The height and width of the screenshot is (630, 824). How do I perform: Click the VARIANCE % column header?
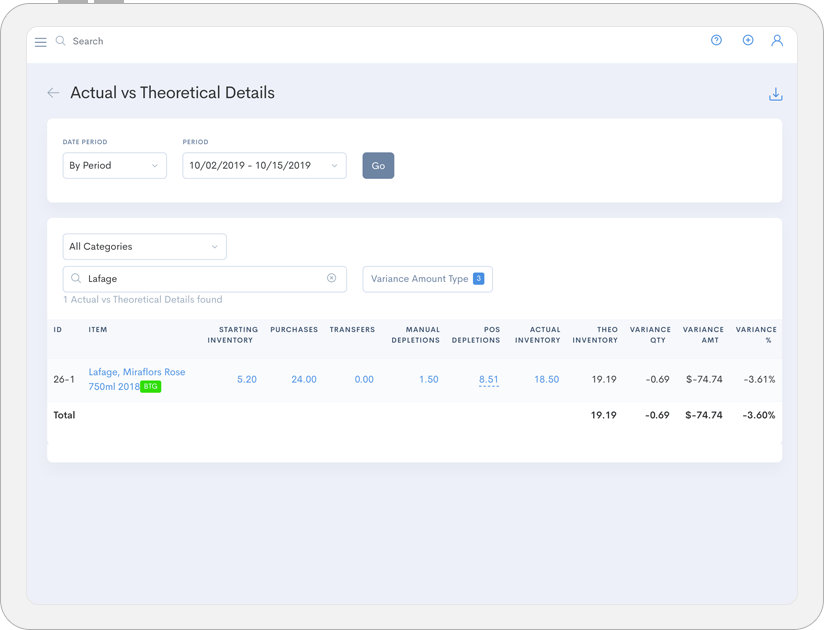pos(756,335)
